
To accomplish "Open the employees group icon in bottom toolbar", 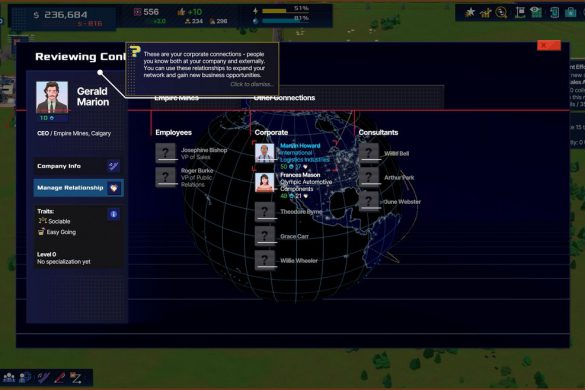I will [x=9, y=378].
